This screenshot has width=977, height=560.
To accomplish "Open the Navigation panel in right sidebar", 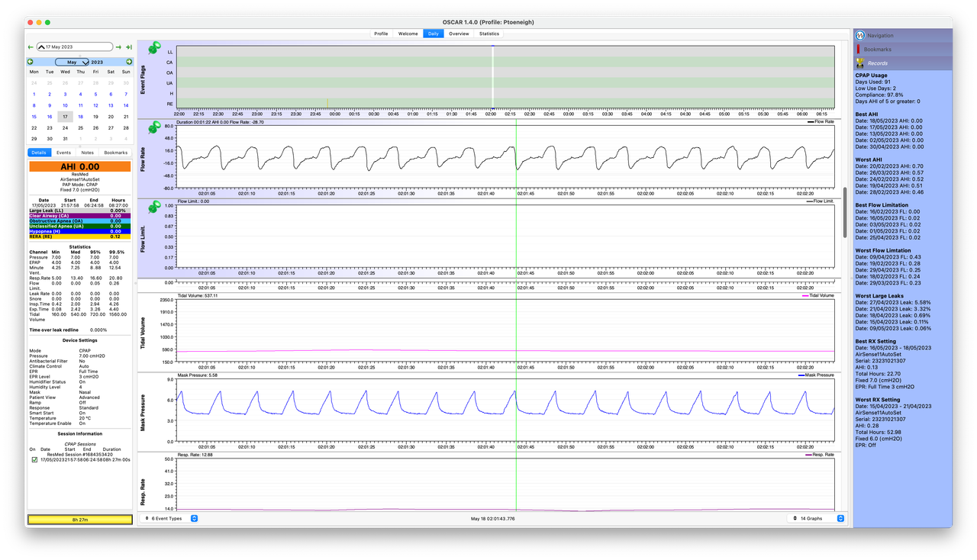I will click(x=903, y=35).
